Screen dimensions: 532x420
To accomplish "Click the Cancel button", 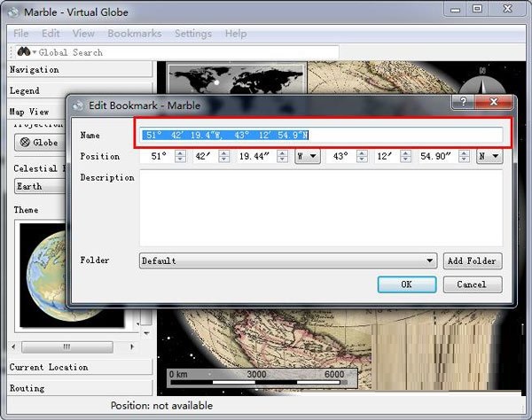I will click(x=473, y=284).
